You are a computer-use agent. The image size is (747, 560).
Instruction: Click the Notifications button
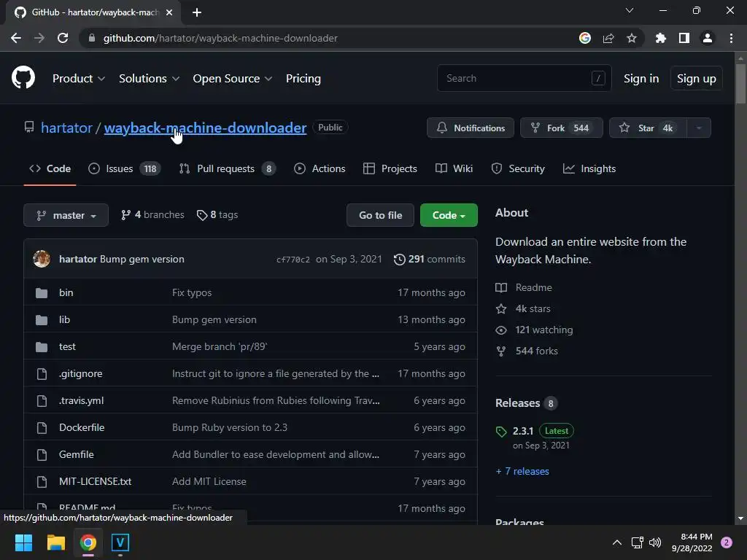pyautogui.click(x=471, y=128)
